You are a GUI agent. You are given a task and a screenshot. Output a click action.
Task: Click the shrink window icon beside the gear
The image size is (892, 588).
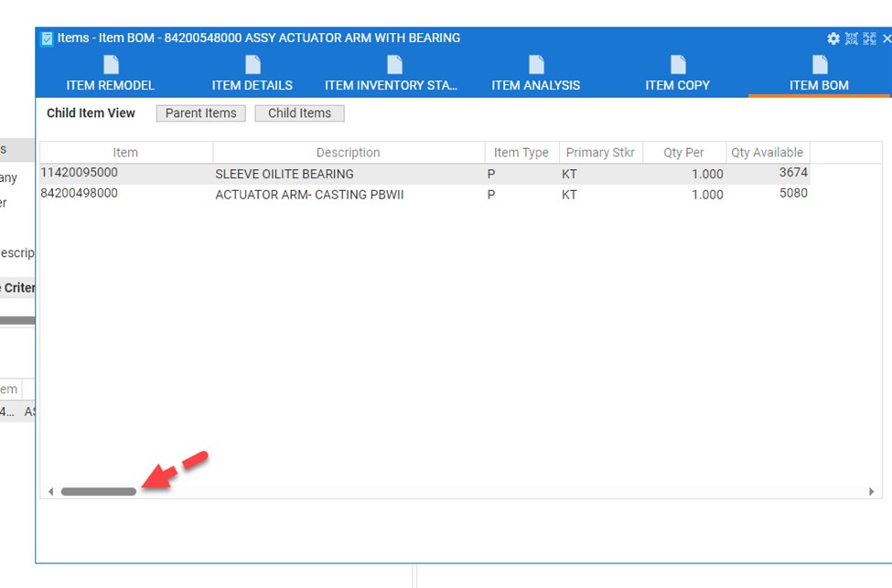[851, 38]
